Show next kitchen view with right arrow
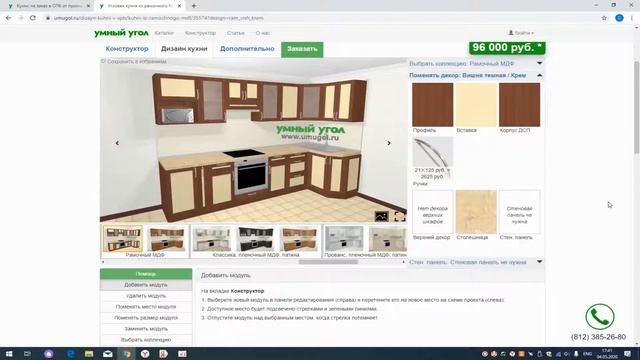This screenshot has width=640, height=360. (389, 143)
